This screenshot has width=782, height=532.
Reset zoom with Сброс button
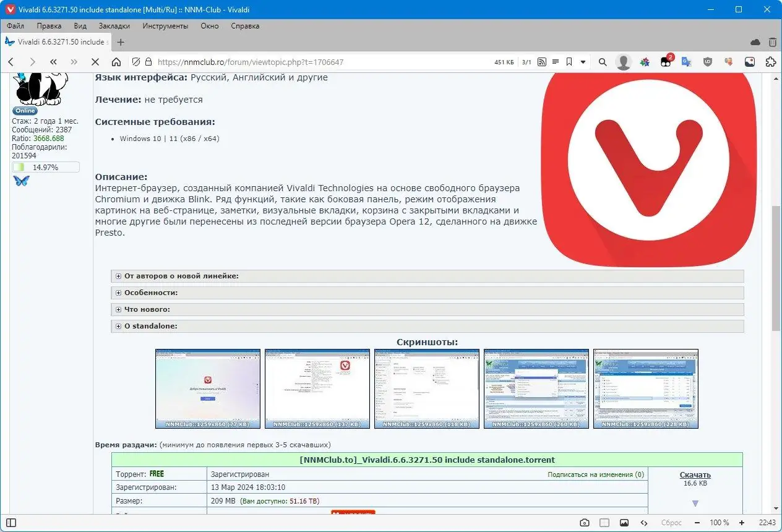pyautogui.click(x=671, y=523)
